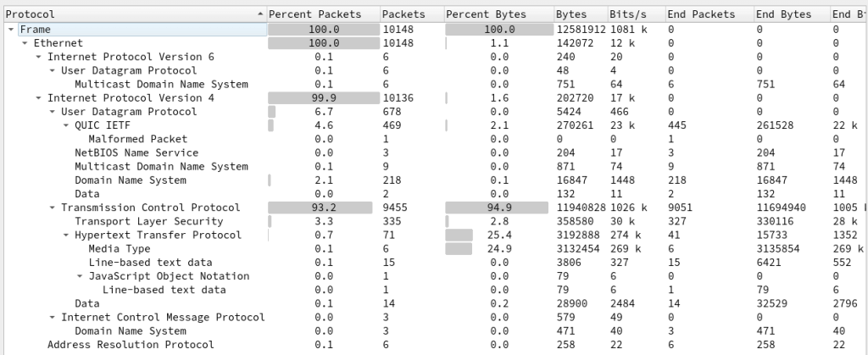The width and height of the screenshot is (868, 355).
Task: Select the Address Resolution Protocol row
Action: (x=131, y=345)
